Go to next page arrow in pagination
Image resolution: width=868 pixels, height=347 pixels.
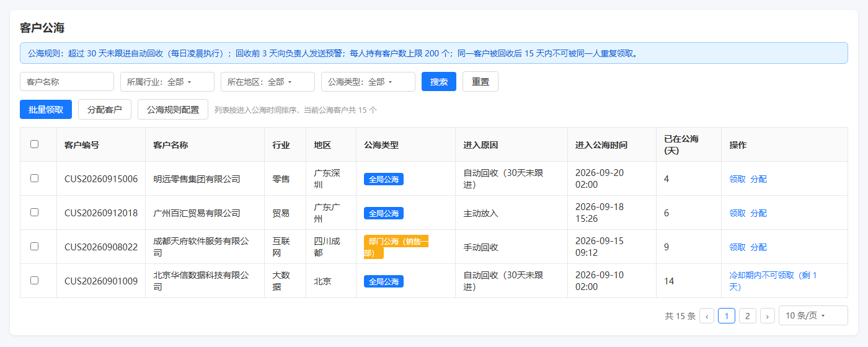coord(768,316)
